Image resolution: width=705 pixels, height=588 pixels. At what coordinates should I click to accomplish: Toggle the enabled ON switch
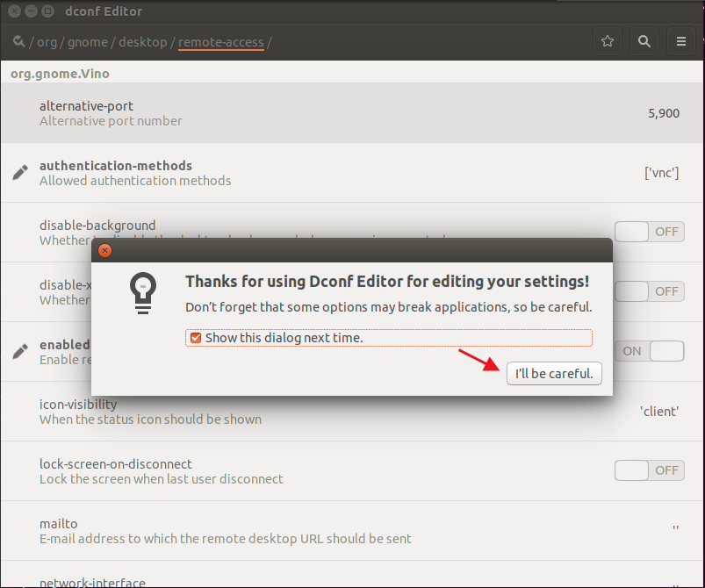[x=649, y=351]
